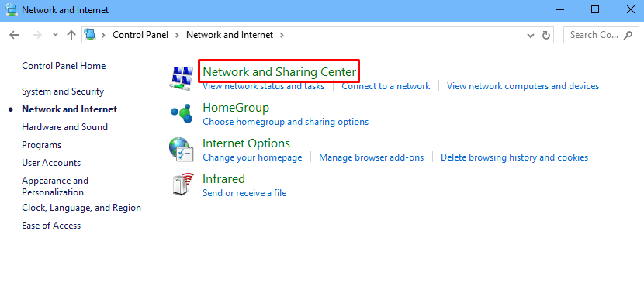Open Ease of Access category
This screenshot has width=644, height=290.
51,226
